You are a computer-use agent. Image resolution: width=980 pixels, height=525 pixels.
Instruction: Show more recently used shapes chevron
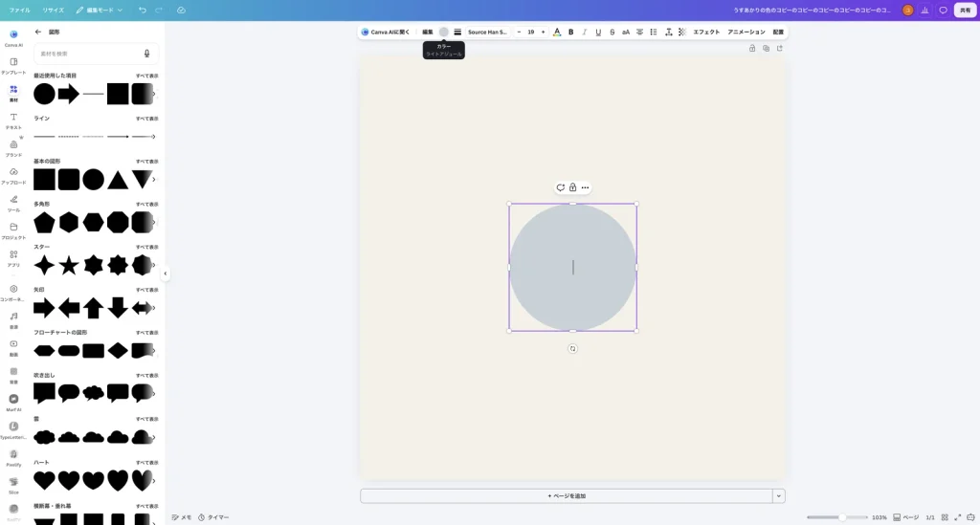tap(154, 95)
